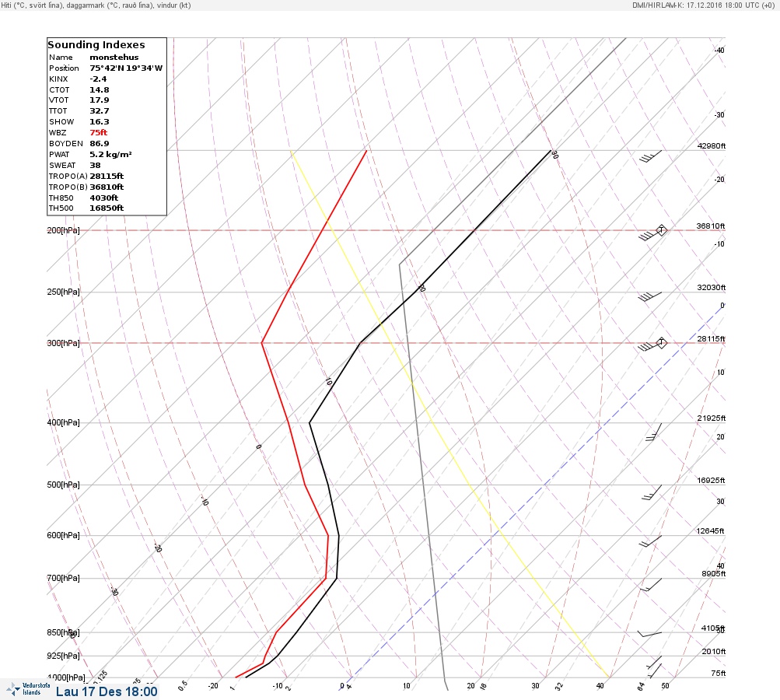
Task: Click the Vedurstofa Islands logo
Action: coord(28,689)
